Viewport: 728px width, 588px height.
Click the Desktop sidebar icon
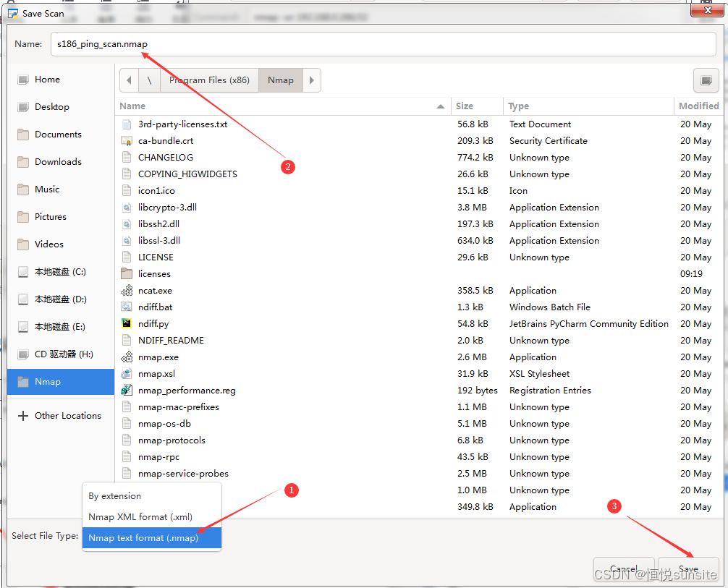(x=22, y=107)
